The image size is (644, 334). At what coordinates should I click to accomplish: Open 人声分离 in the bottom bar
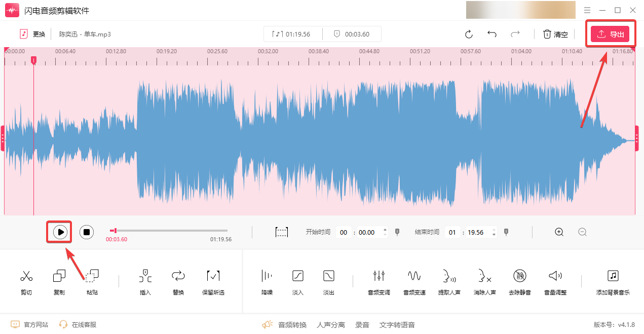tap(331, 325)
